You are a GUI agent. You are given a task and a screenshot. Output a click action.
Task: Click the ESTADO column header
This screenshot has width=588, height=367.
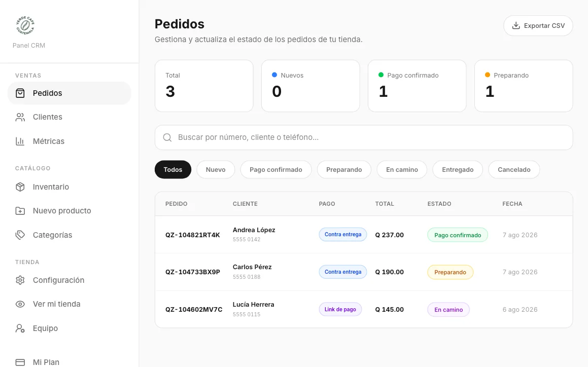439,204
